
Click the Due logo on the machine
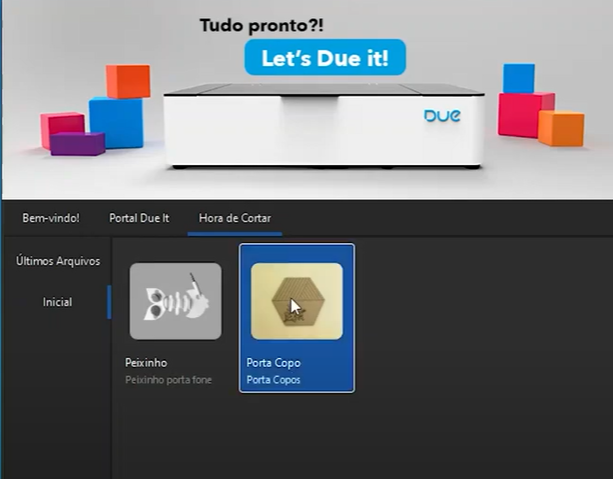[x=442, y=116]
